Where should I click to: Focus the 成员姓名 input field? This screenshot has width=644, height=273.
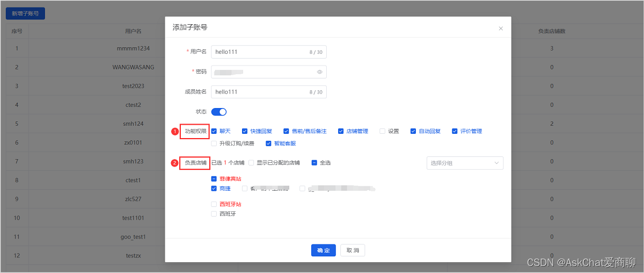pyautogui.click(x=269, y=92)
